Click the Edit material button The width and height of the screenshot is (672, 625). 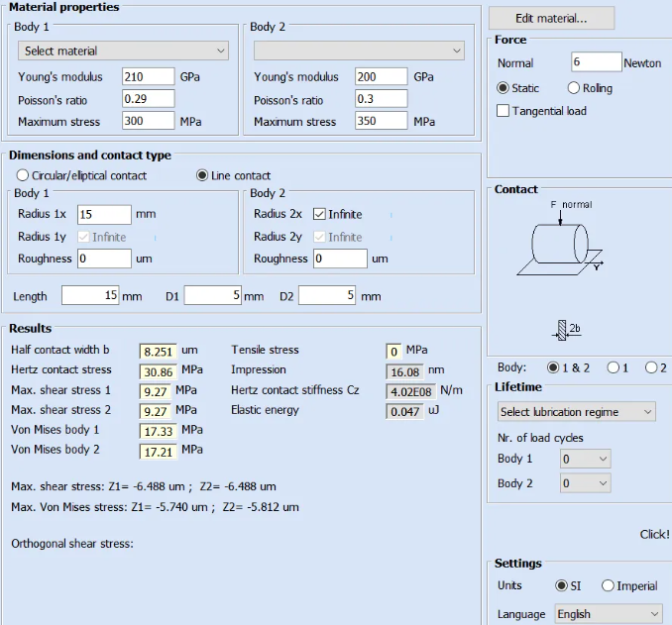(551, 19)
